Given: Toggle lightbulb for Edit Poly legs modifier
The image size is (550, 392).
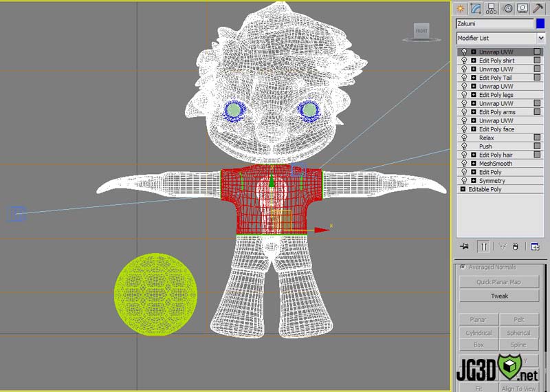Looking at the screenshot, I should tap(465, 95).
